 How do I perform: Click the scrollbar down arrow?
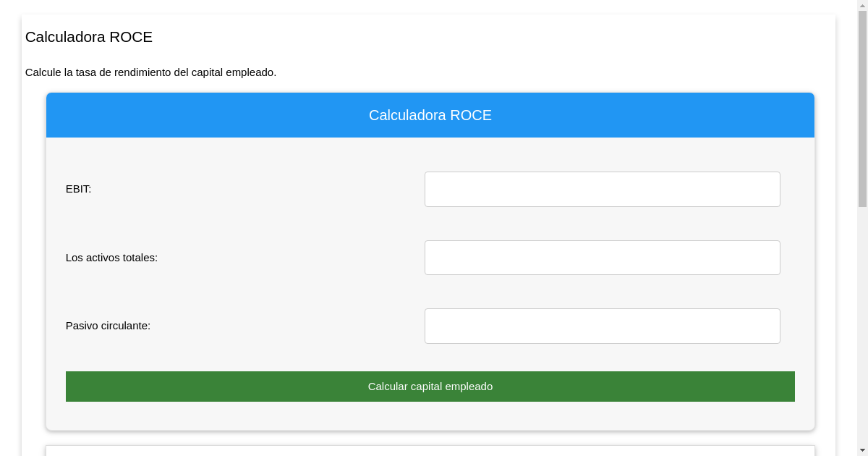[x=862, y=451]
